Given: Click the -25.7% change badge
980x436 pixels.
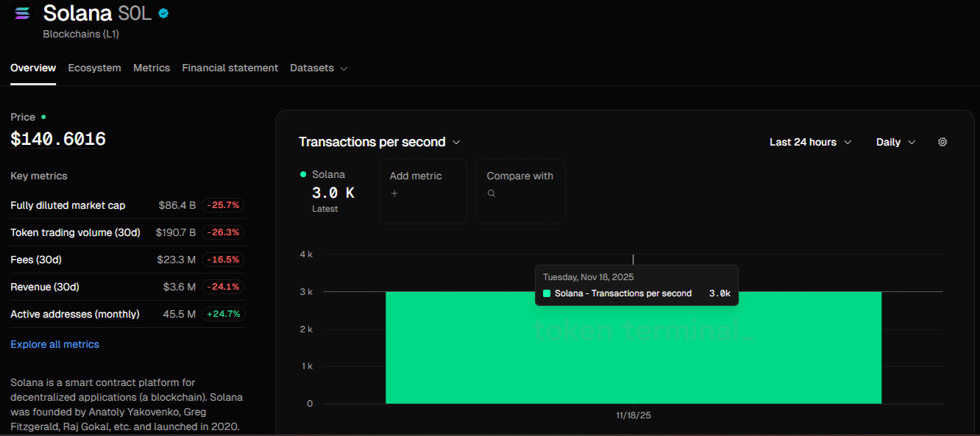Looking at the screenshot, I should tap(224, 205).
